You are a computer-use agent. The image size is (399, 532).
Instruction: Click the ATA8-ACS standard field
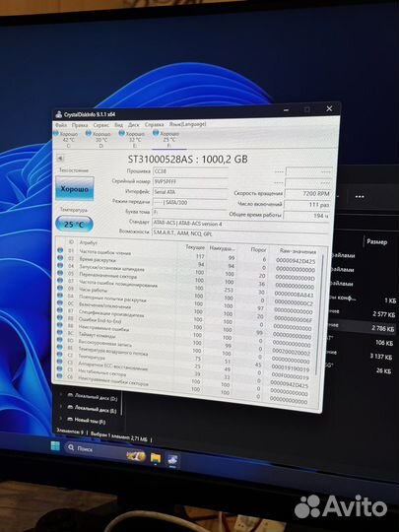pos(239,224)
